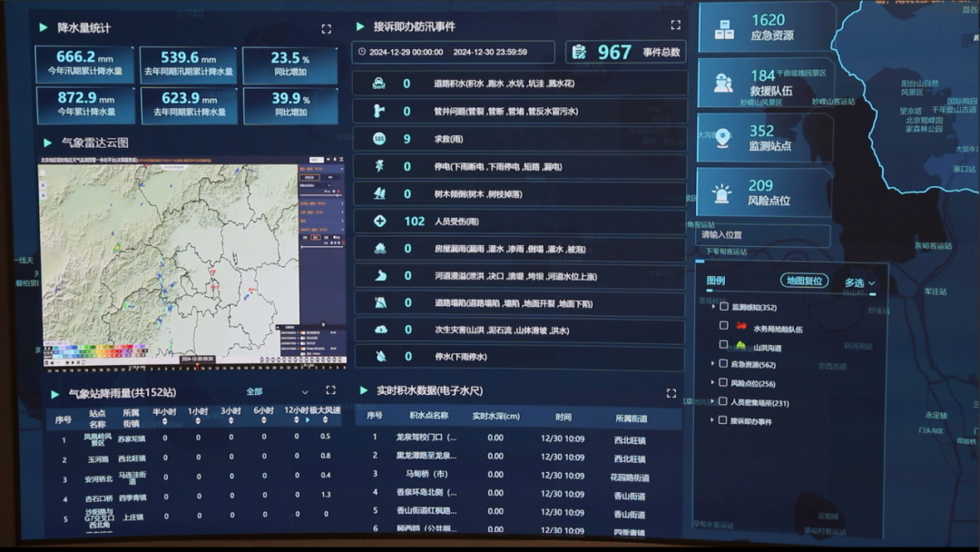
Task: Click the 救援队伍 rescue team icon
Action: [x=723, y=84]
